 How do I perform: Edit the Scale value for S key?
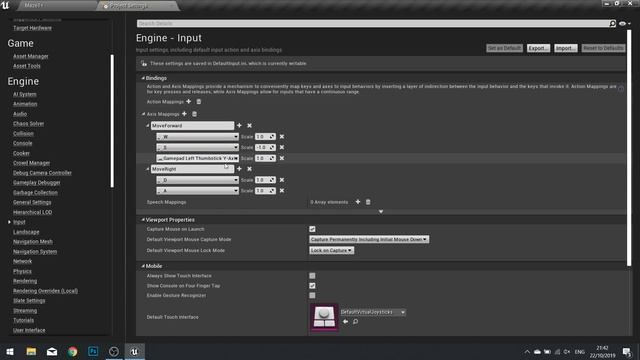[265, 147]
